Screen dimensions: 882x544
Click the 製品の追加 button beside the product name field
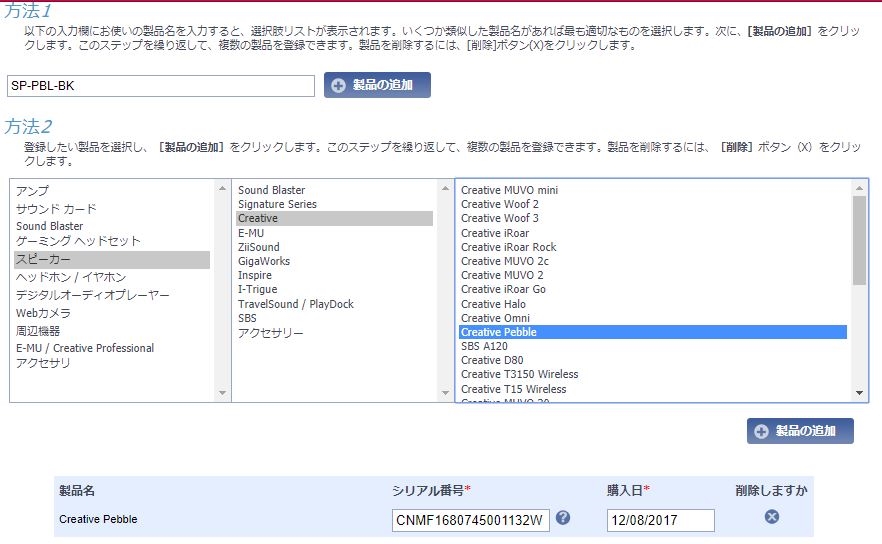(x=377, y=85)
